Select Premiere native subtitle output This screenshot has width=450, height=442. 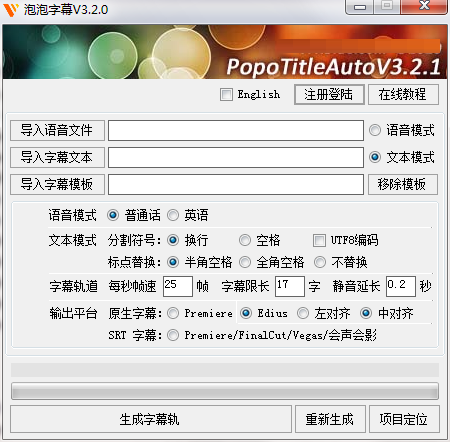click(173, 313)
